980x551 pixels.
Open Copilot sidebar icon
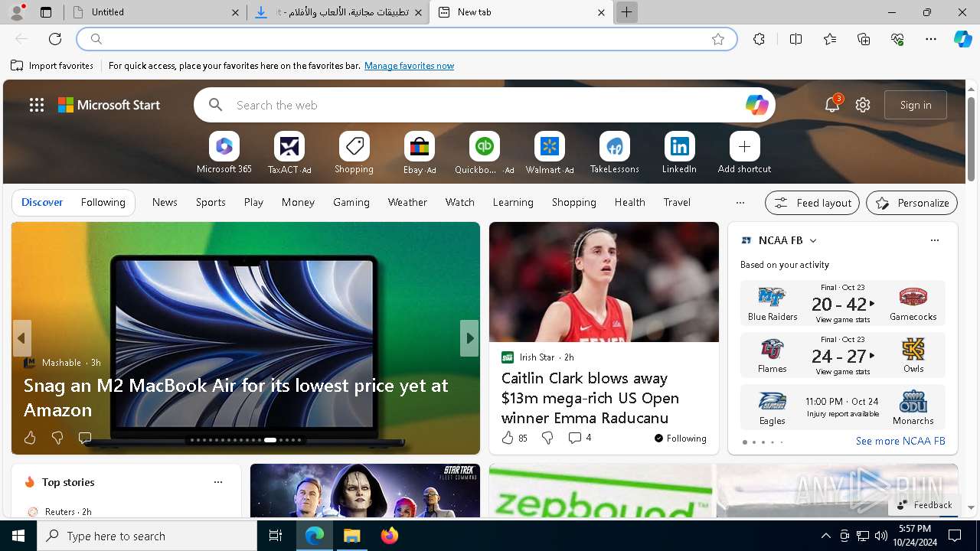tap(962, 39)
